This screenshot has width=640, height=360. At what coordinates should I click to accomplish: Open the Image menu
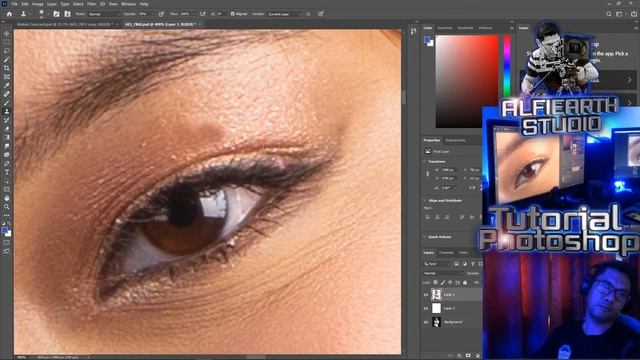pyautogui.click(x=38, y=4)
